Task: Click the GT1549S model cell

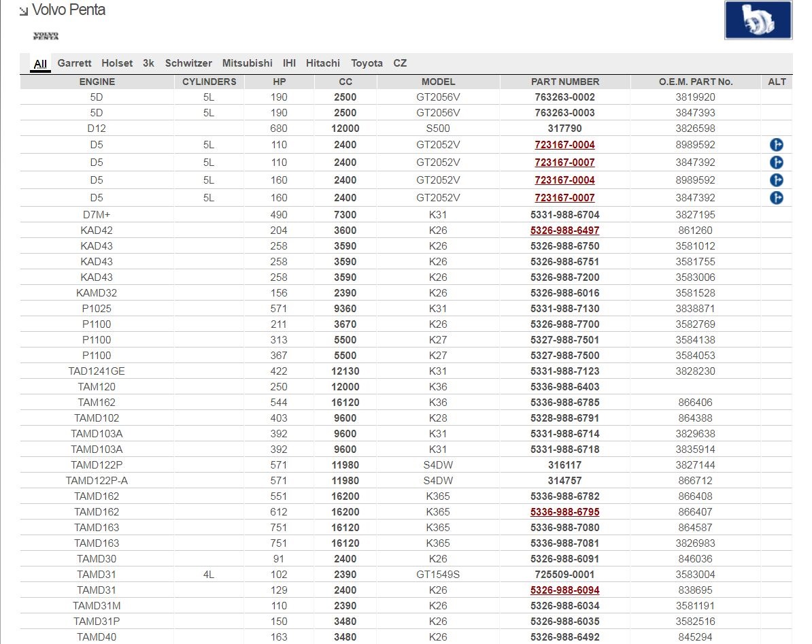Action: point(438,574)
